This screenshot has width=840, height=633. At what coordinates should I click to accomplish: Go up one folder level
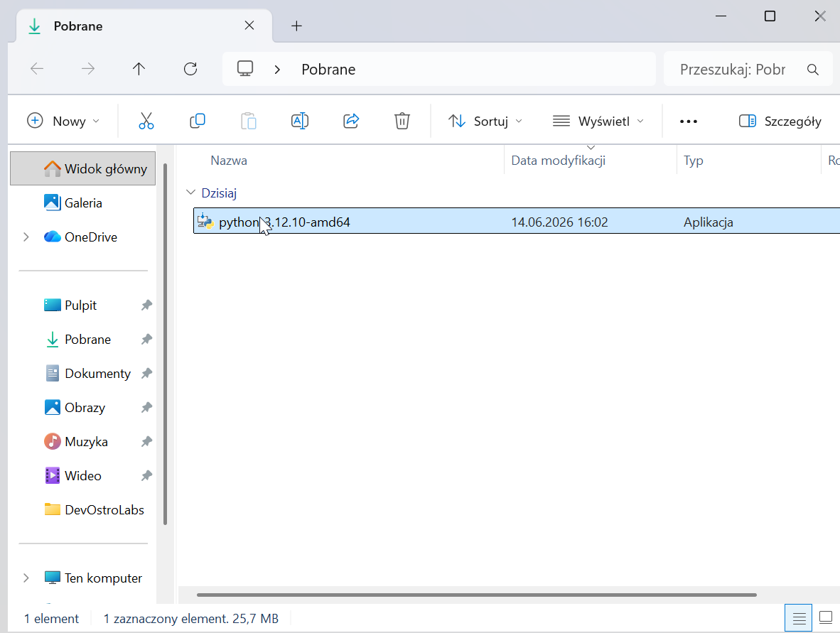(139, 68)
